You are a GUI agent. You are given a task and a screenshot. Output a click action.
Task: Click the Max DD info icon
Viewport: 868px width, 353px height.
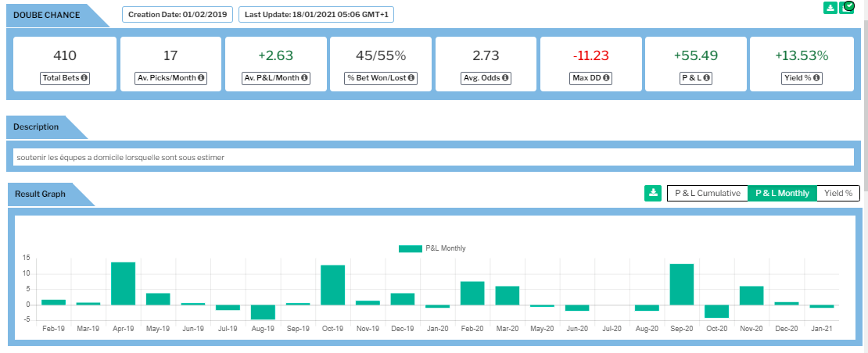pos(606,78)
